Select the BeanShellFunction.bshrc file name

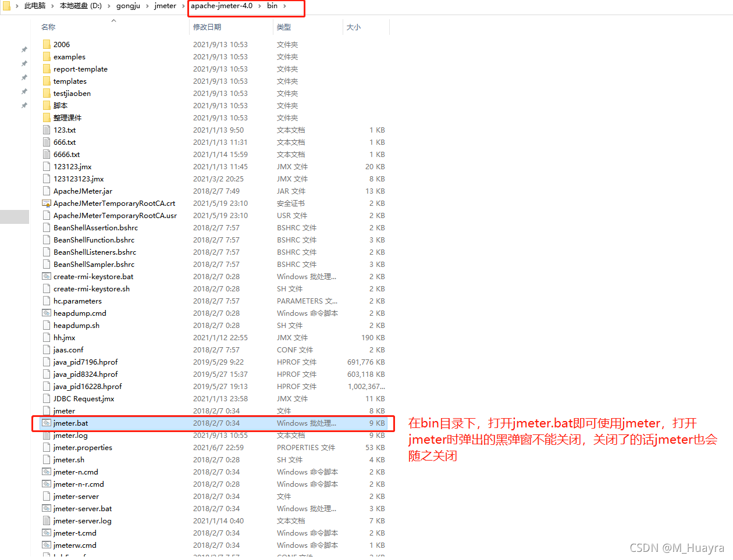click(x=94, y=240)
